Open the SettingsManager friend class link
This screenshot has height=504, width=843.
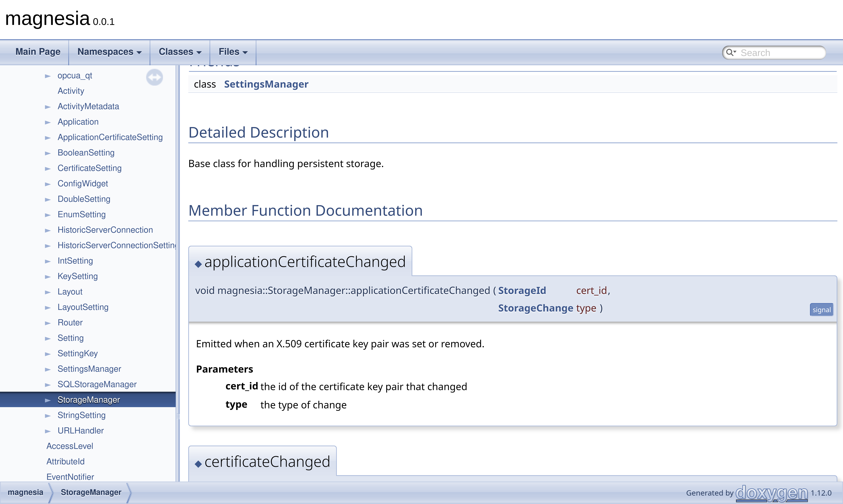coord(266,84)
